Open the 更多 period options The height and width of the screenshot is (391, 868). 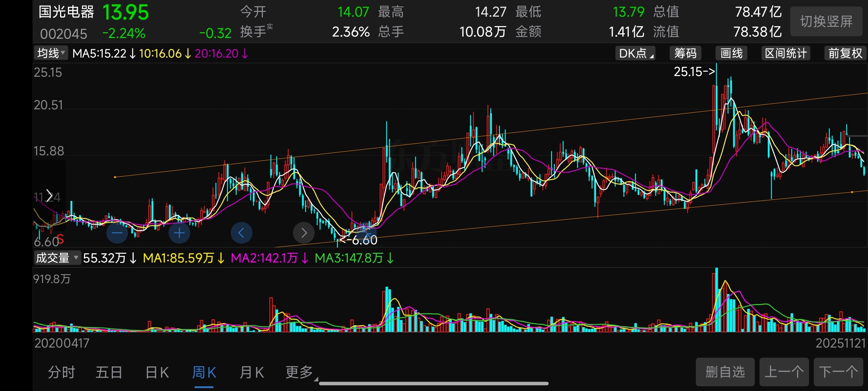(x=300, y=372)
